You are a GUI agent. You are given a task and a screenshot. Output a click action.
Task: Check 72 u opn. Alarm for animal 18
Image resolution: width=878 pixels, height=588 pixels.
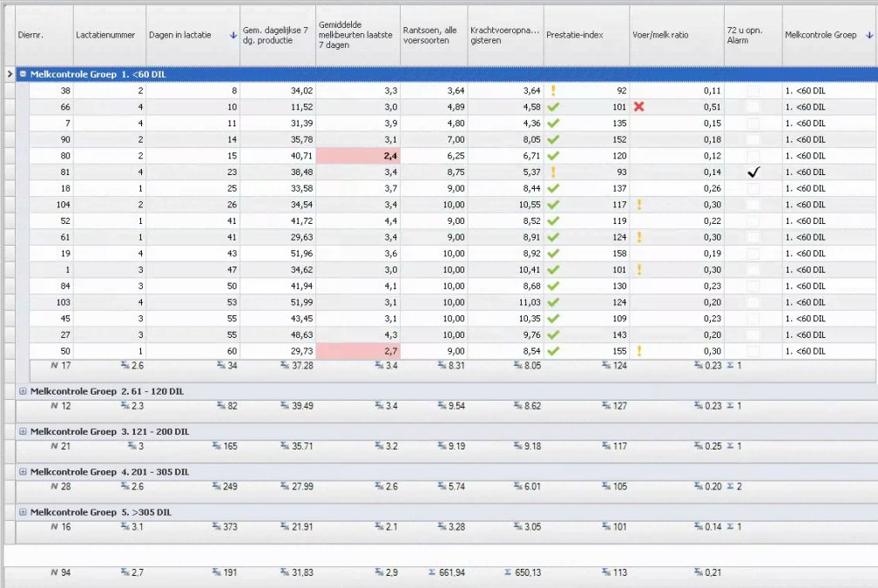point(753,188)
